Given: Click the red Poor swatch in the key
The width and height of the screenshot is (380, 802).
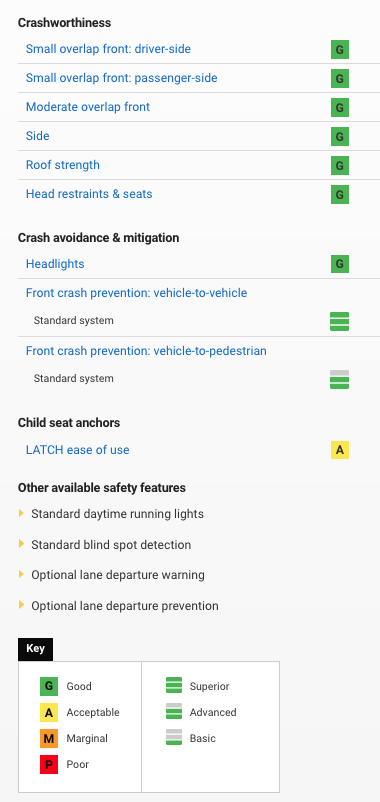Looking at the screenshot, I should click(x=49, y=765).
